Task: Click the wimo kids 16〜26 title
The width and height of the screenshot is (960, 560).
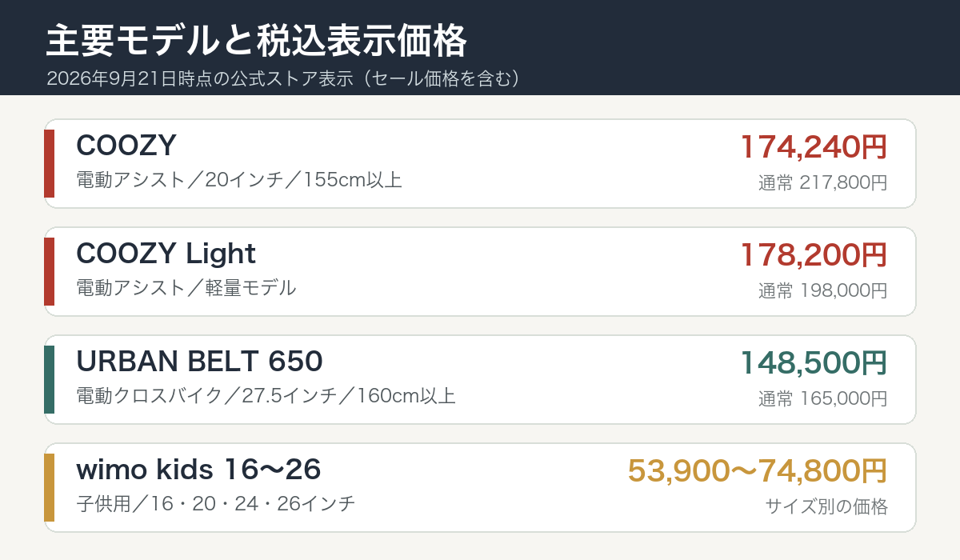Action: (198, 470)
